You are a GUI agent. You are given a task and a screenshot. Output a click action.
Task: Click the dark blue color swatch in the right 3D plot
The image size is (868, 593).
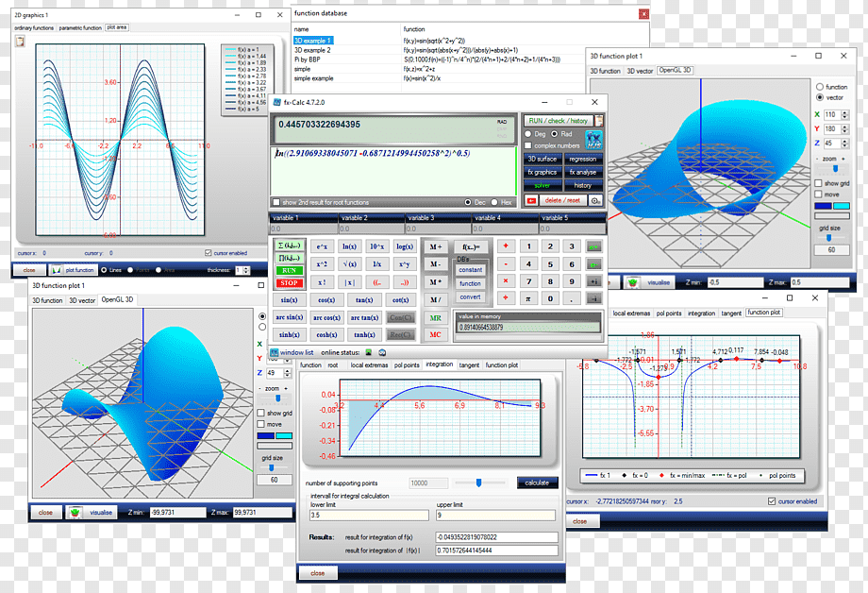coord(823,206)
